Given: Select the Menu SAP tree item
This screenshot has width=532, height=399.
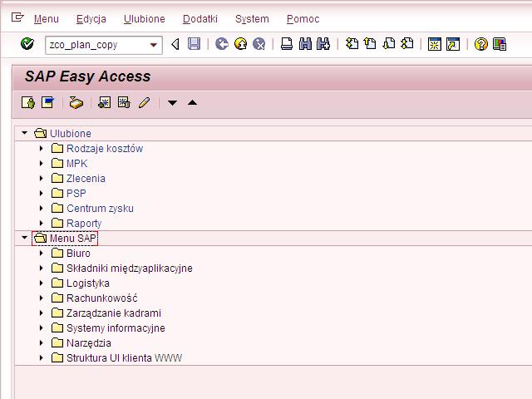Looking at the screenshot, I should coord(72,239).
